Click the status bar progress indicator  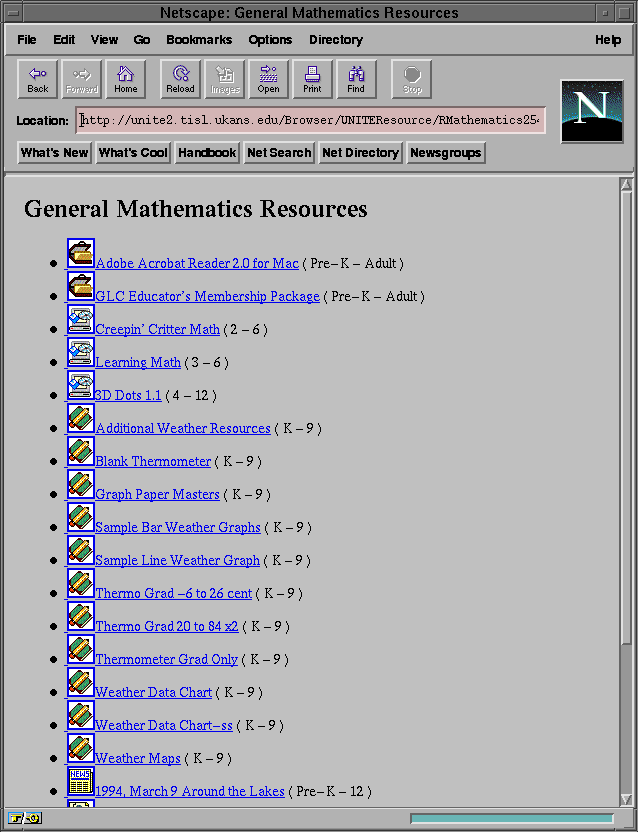click(512, 818)
